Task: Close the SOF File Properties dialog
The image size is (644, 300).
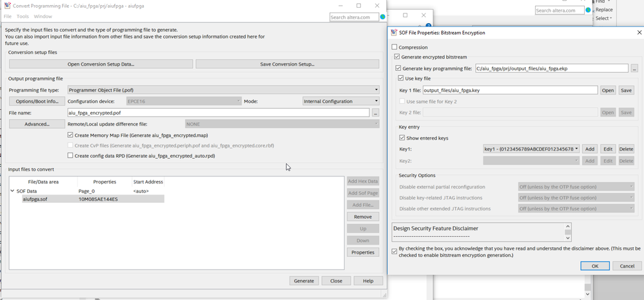Action: click(x=639, y=32)
